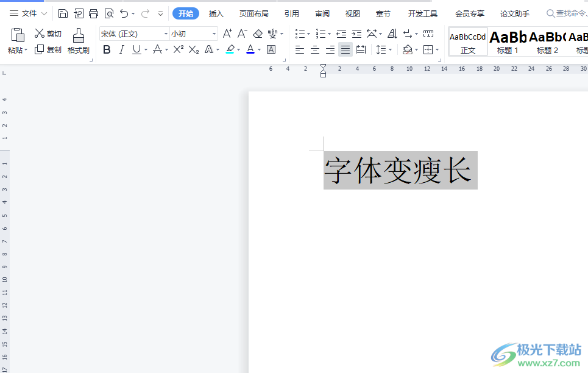Click the 开始 (Home) tab button
This screenshot has height=373, width=588.
pyautogui.click(x=186, y=13)
